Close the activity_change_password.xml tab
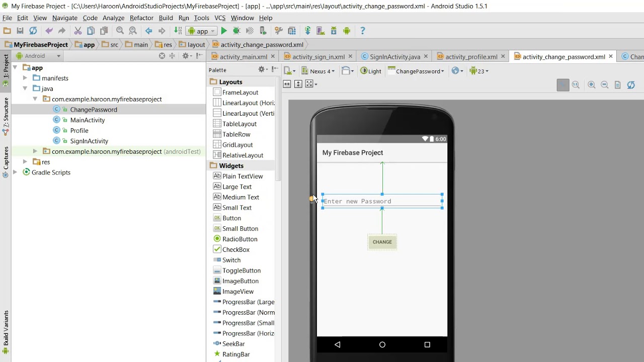644x362 pixels. (x=611, y=57)
